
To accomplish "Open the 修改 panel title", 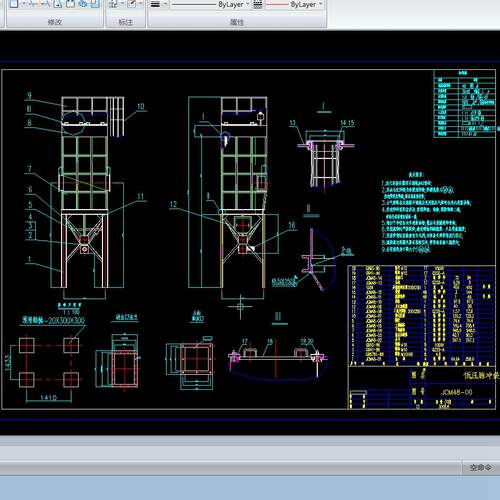I will 55,22.
